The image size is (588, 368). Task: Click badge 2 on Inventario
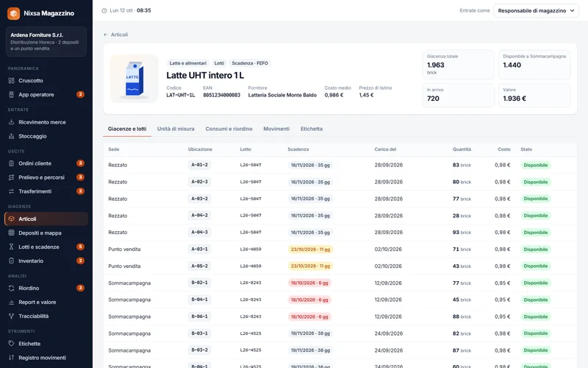click(x=80, y=261)
